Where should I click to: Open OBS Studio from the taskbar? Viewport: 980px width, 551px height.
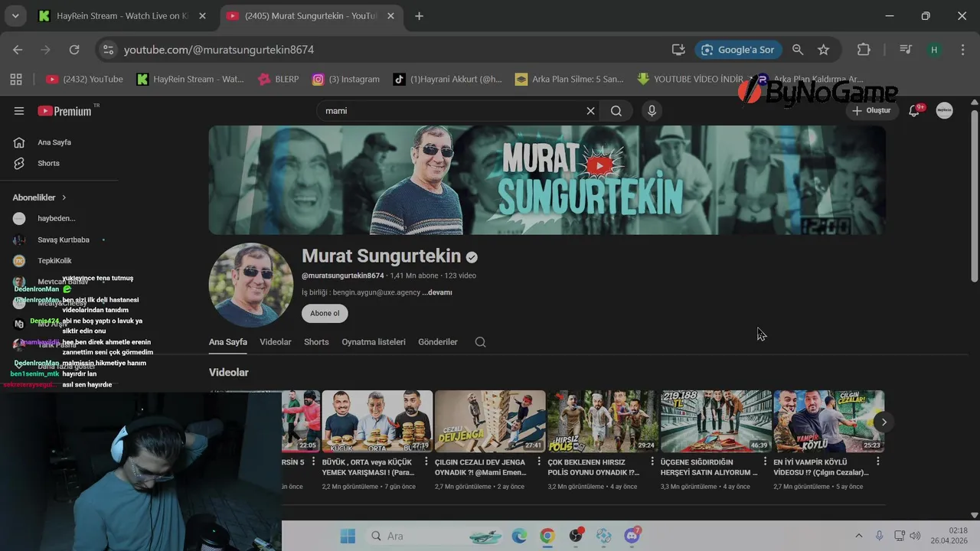click(576, 536)
